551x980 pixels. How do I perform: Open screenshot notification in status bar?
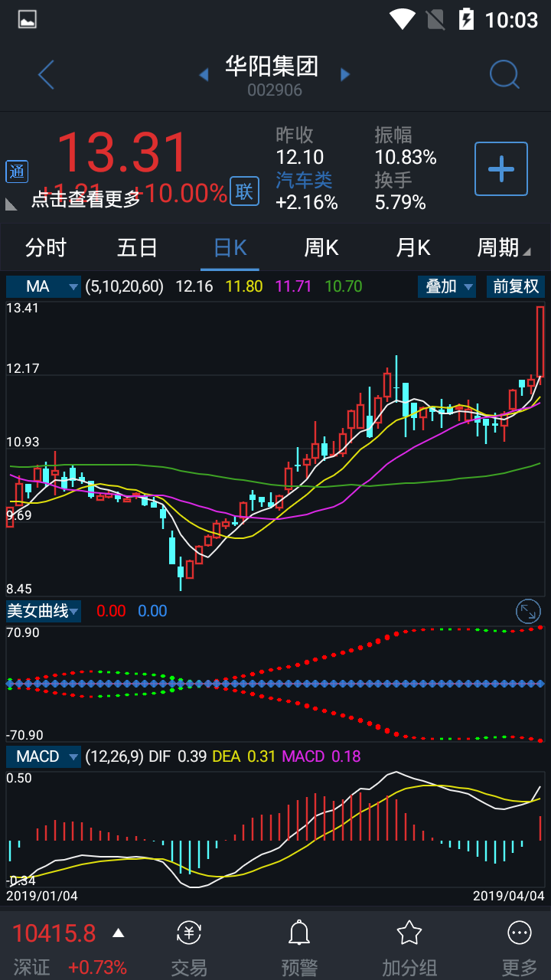point(28,19)
